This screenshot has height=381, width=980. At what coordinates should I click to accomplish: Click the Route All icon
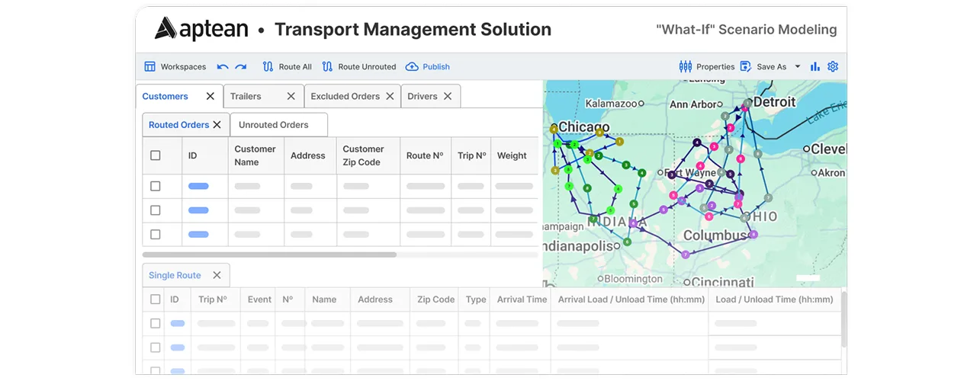click(268, 67)
